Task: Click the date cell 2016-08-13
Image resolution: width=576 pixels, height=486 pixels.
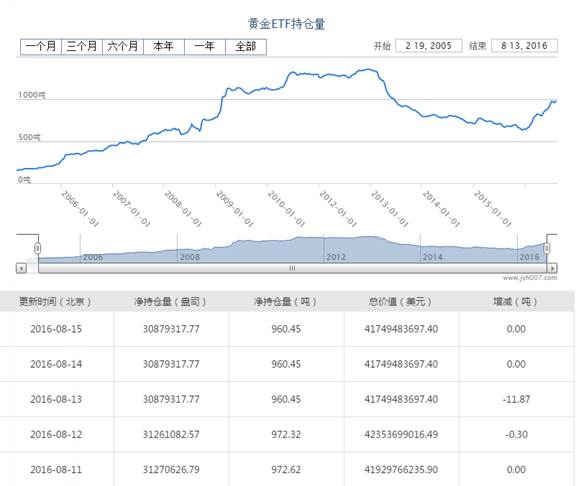Action: [56, 399]
